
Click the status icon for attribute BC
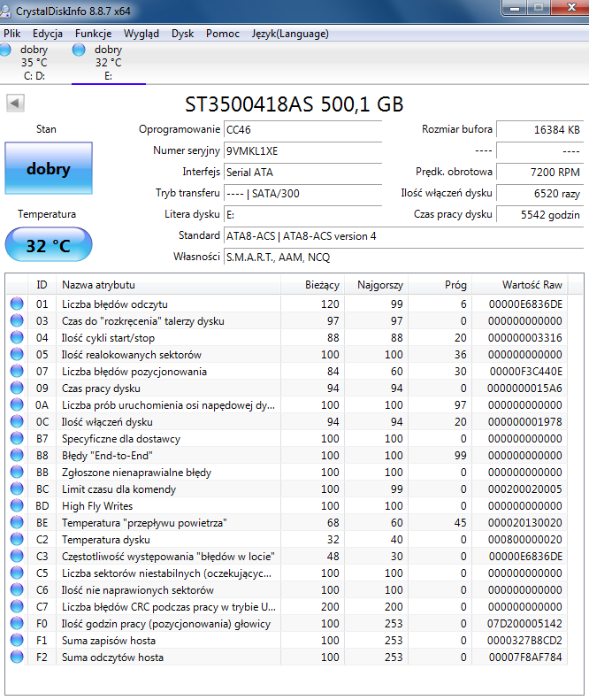[x=17, y=488]
